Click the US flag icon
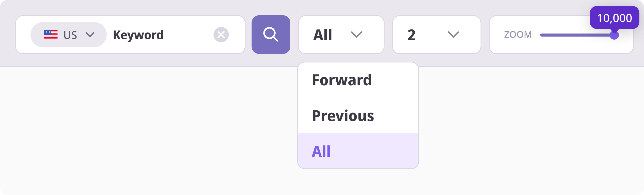The image size is (644, 195). point(51,35)
